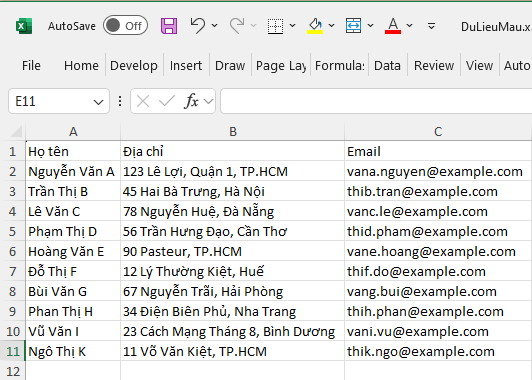Select cell 'Phạm Thị D'
532x380 pixels.
pyautogui.click(x=73, y=231)
